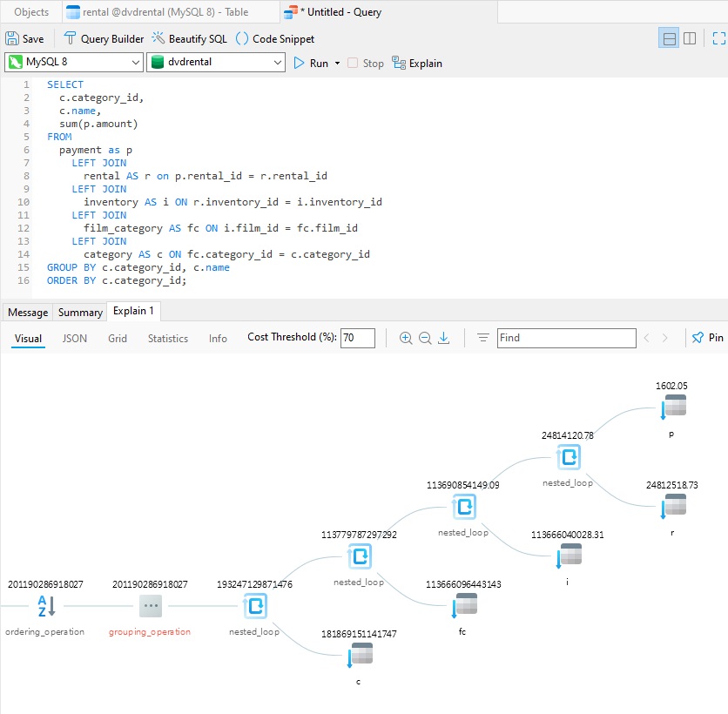Run the SQL query
This screenshot has width=728, height=714.
311,64
